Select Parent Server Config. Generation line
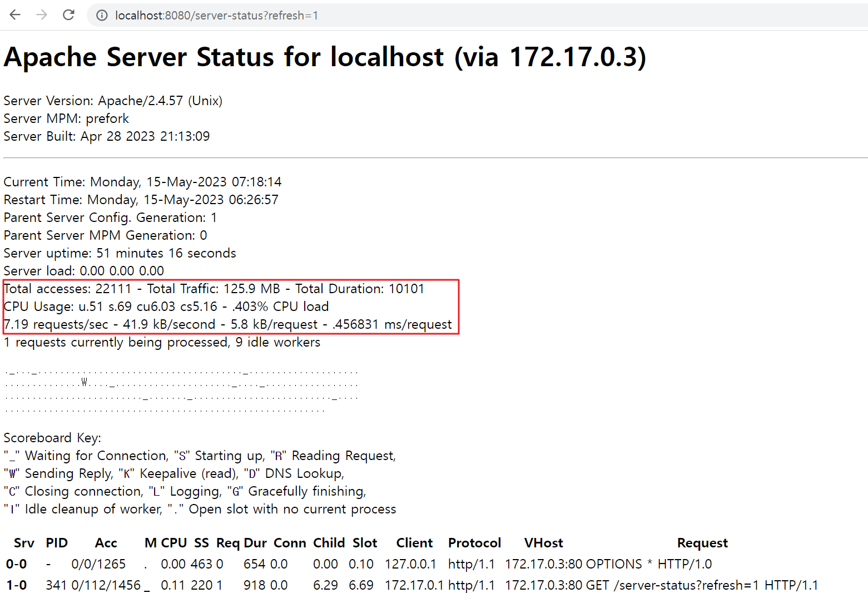 pyautogui.click(x=110, y=218)
